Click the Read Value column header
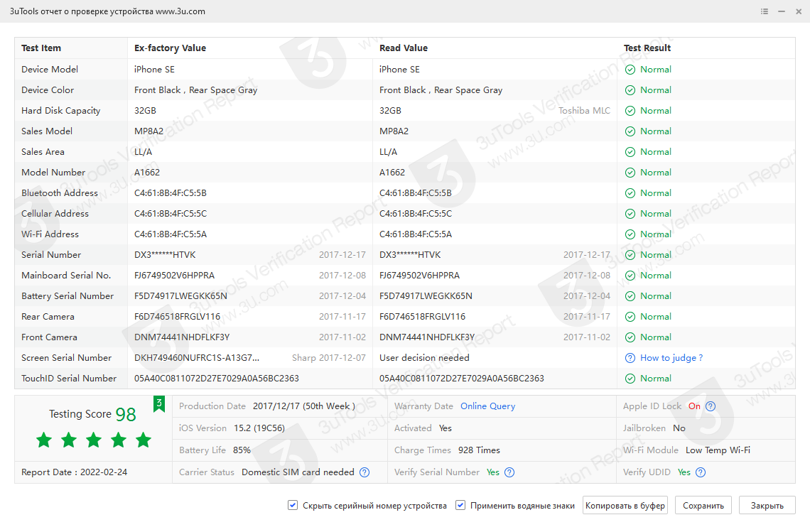This screenshot has height=532, width=810. 404,48
